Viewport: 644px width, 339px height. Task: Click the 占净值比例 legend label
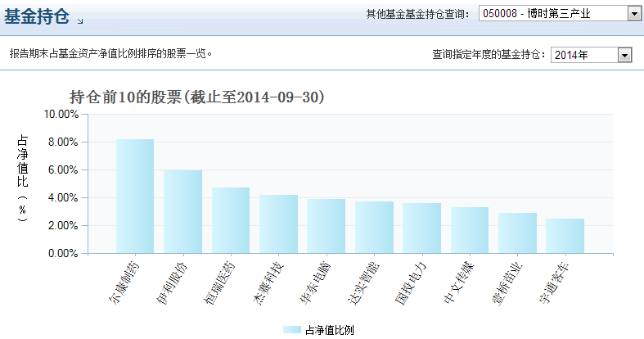(x=329, y=330)
